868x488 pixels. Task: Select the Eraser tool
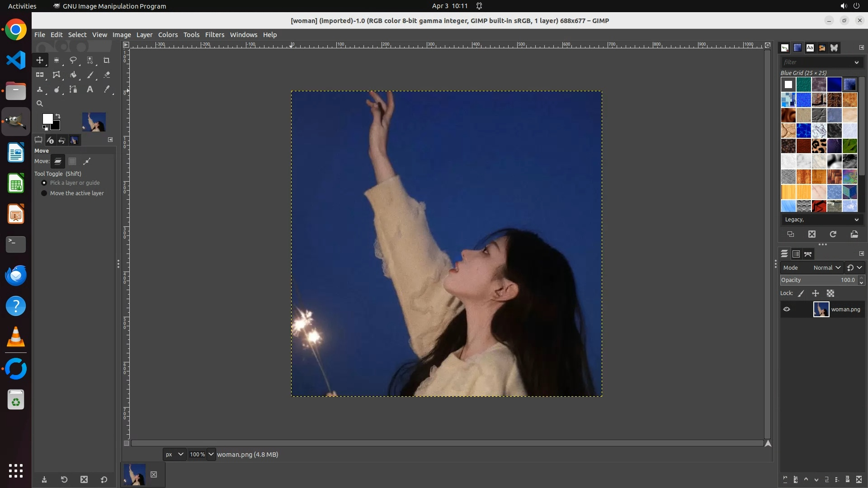pos(107,75)
